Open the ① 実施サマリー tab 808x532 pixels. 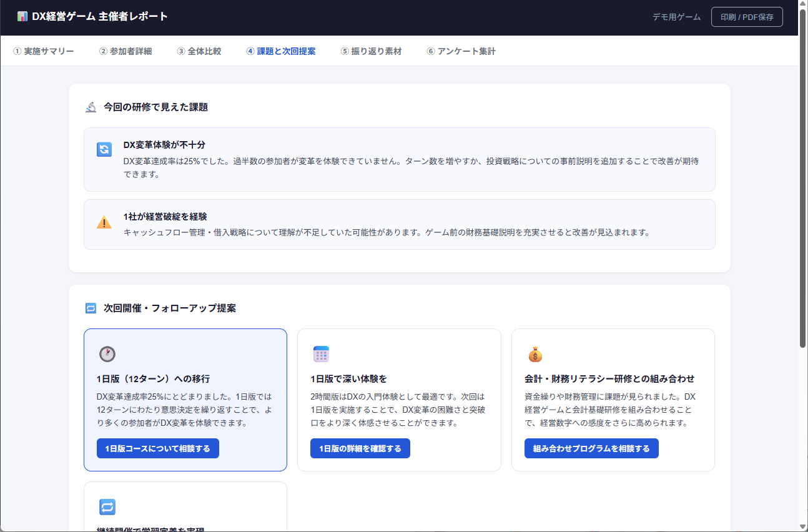pos(43,51)
